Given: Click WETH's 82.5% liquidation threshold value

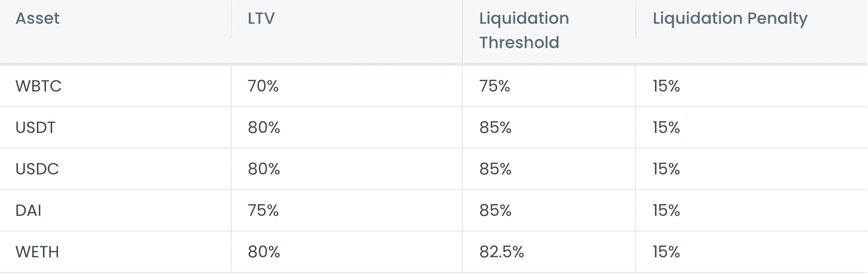Looking at the screenshot, I should point(502,252).
